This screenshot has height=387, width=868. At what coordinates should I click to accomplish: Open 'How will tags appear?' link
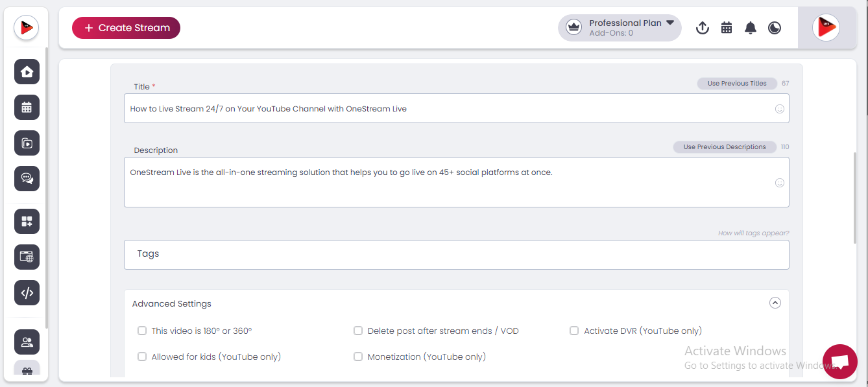coord(753,233)
